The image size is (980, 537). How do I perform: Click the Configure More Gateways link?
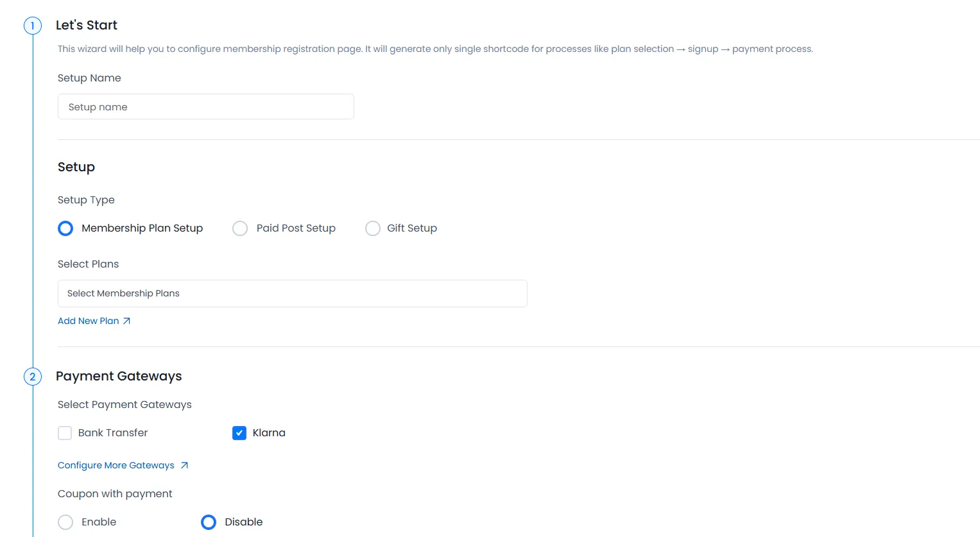coord(116,465)
